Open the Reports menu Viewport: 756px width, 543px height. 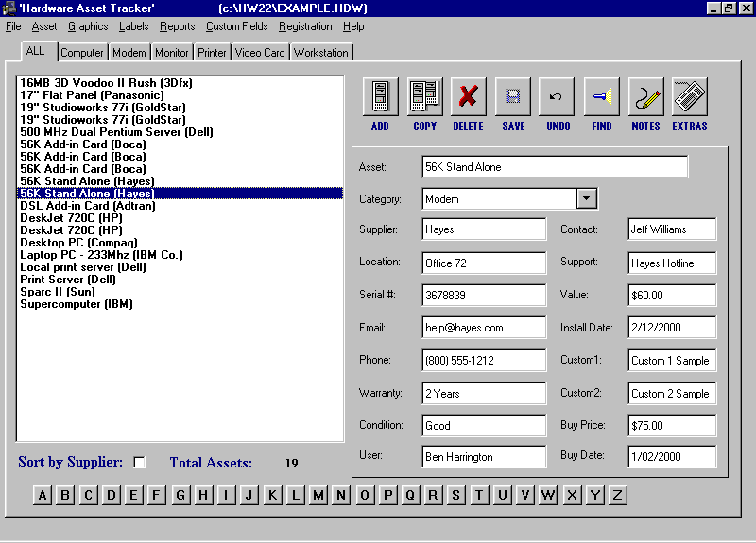(x=177, y=26)
